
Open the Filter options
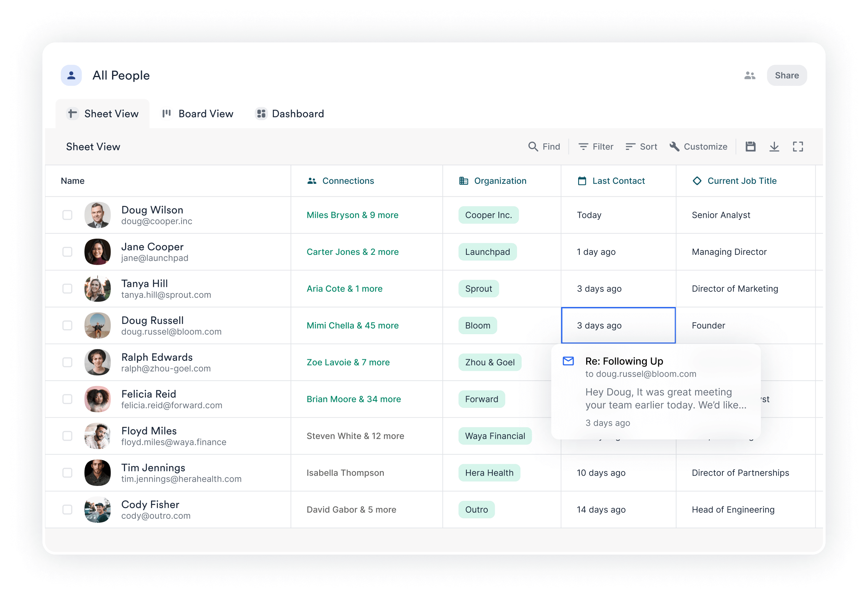(x=596, y=146)
